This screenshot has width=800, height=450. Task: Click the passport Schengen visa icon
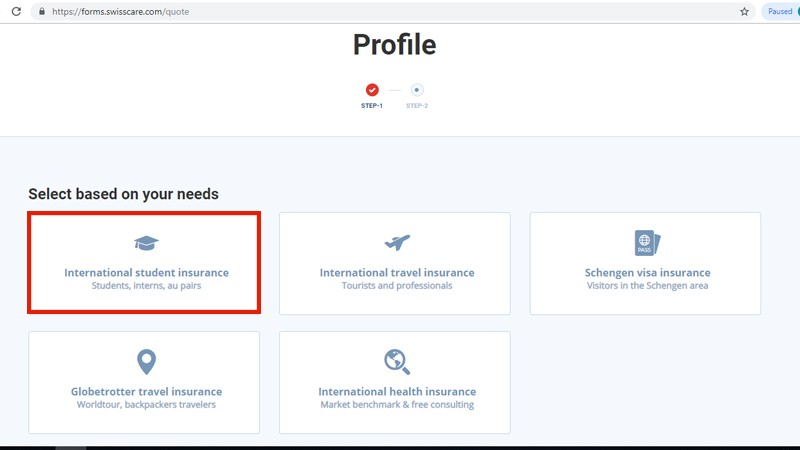647,243
